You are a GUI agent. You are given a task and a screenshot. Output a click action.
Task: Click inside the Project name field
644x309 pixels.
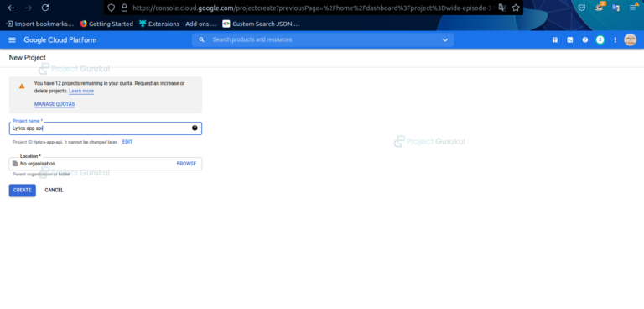tap(105, 128)
